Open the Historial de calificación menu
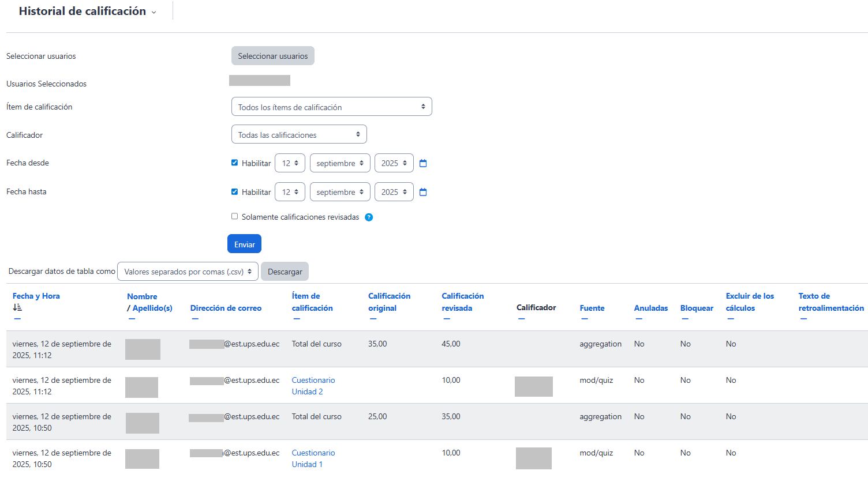 pyautogui.click(x=88, y=12)
